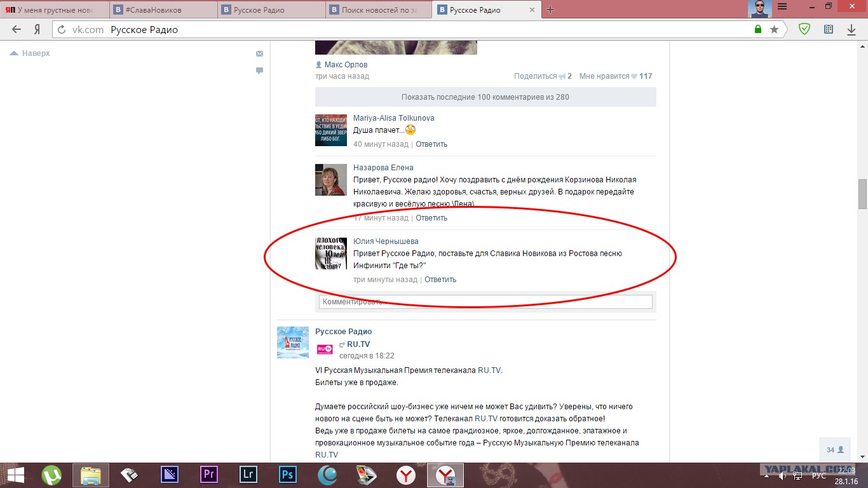This screenshot has height=488, width=868.
Task: Open the photo scanner app on the taskbar
Action: click(367, 475)
